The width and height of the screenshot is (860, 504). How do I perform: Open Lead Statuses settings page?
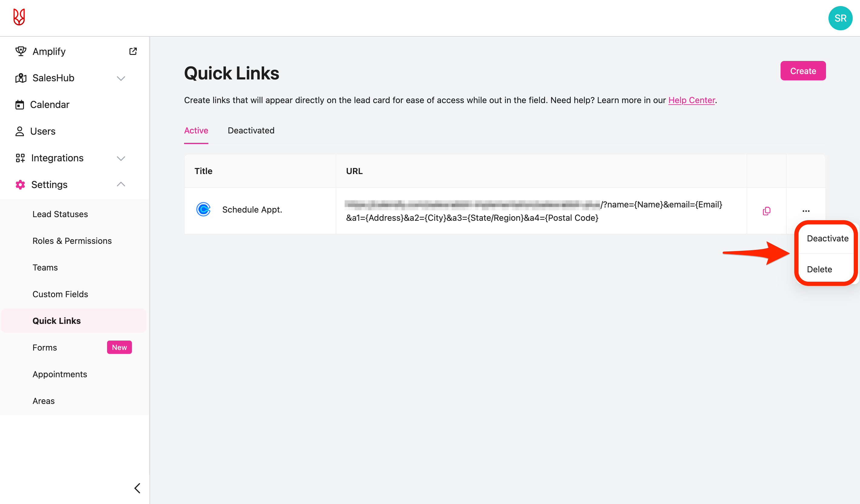(x=60, y=214)
